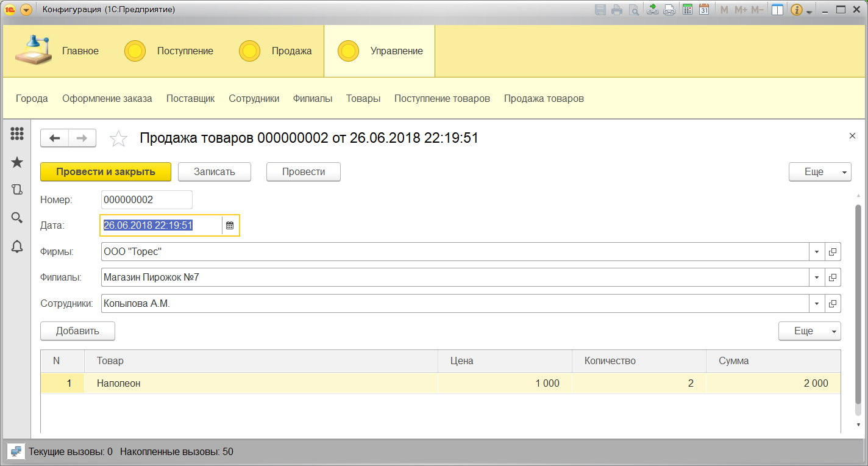Click the desk lamp icon of Главное
This screenshot has height=466, width=868.
pyautogui.click(x=35, y=50)
